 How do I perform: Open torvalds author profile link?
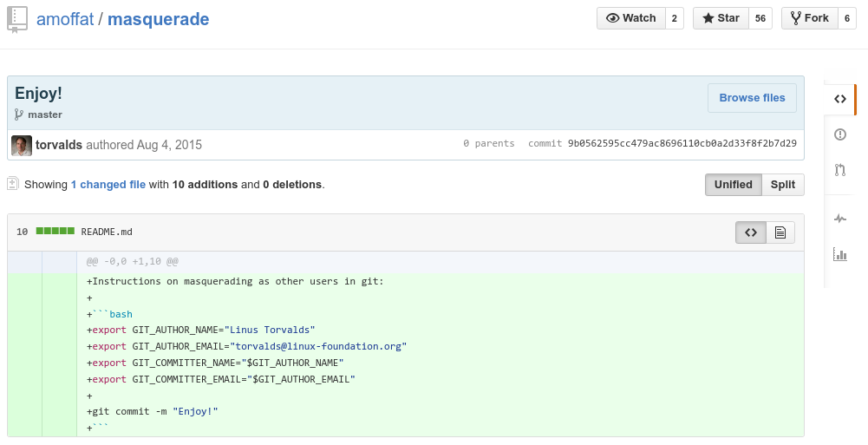(59, 145)
